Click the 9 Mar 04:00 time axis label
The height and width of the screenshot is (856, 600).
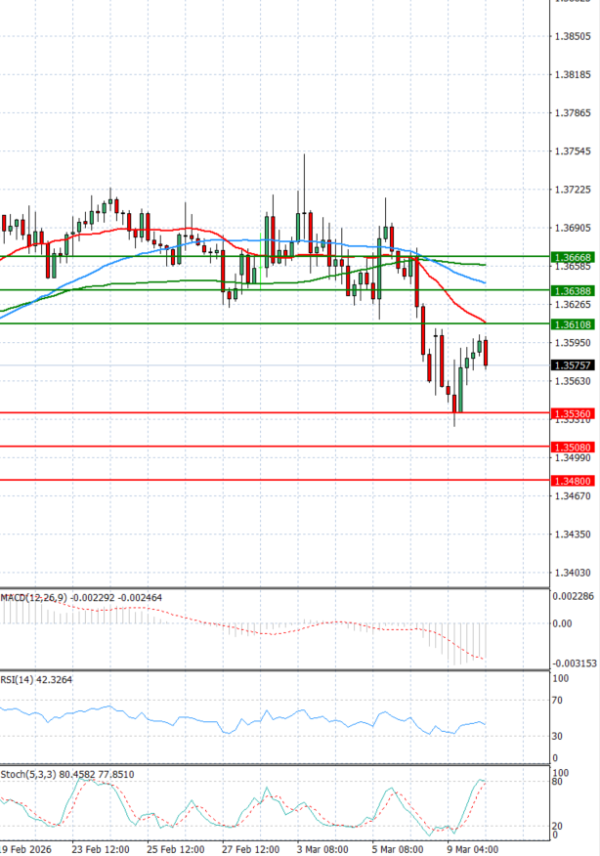(471, 847)
